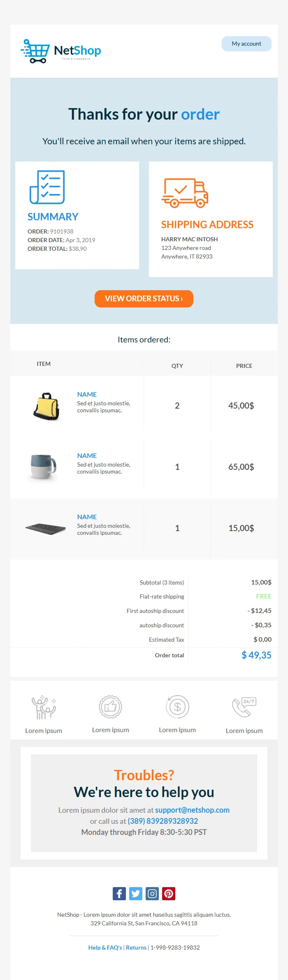Click the black keyboard product image
The image size is (288, 980).
point(45,528)
